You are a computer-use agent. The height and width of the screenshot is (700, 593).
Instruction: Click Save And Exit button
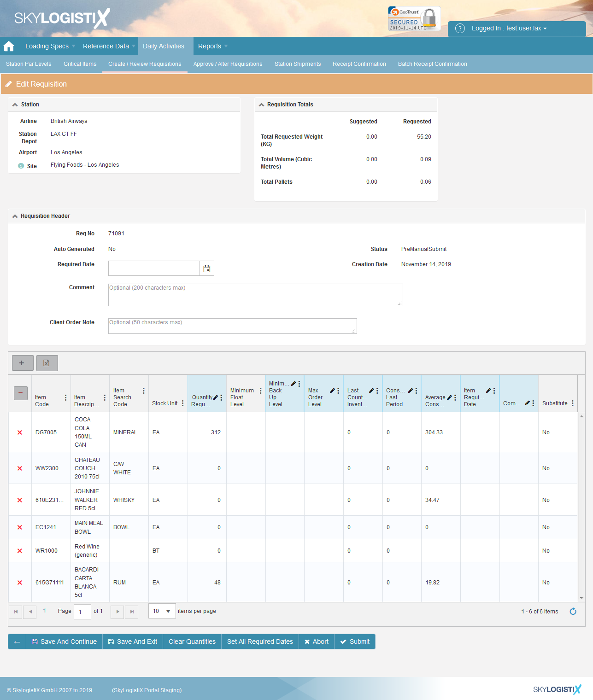(x=133, y=642)
